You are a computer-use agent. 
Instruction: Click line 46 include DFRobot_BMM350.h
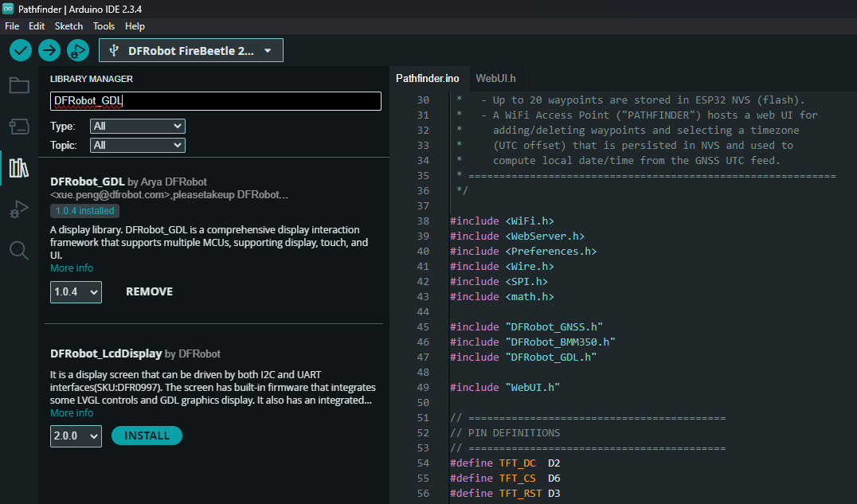(532, 342)
